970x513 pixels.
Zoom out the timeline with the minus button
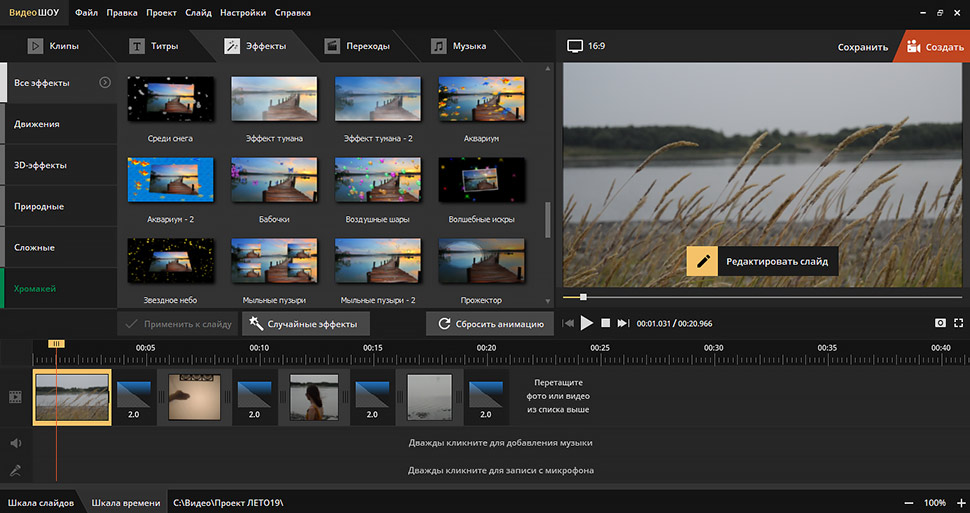[x=909, y=502]
